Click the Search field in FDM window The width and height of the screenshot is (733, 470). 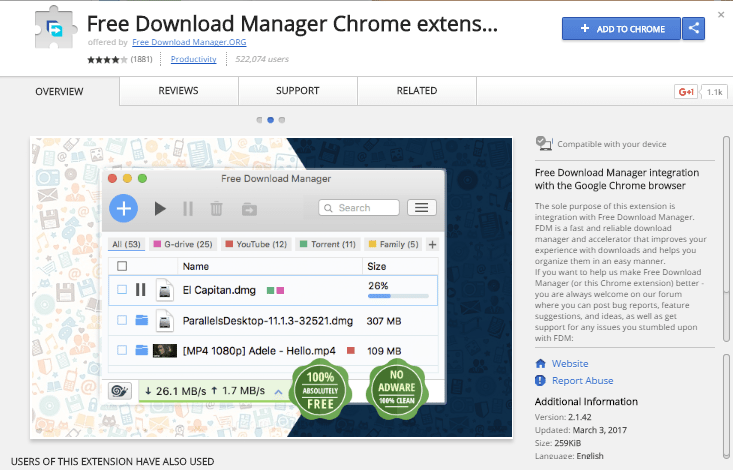point(359,208)
